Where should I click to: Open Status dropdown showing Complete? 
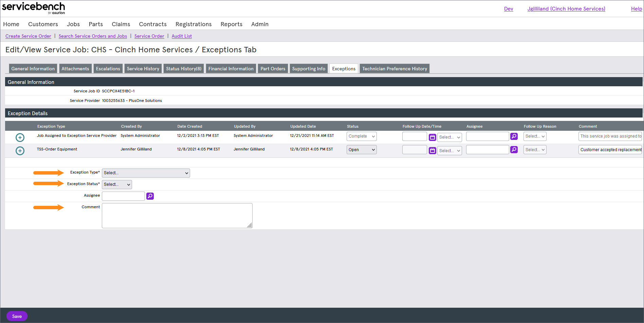362,136
